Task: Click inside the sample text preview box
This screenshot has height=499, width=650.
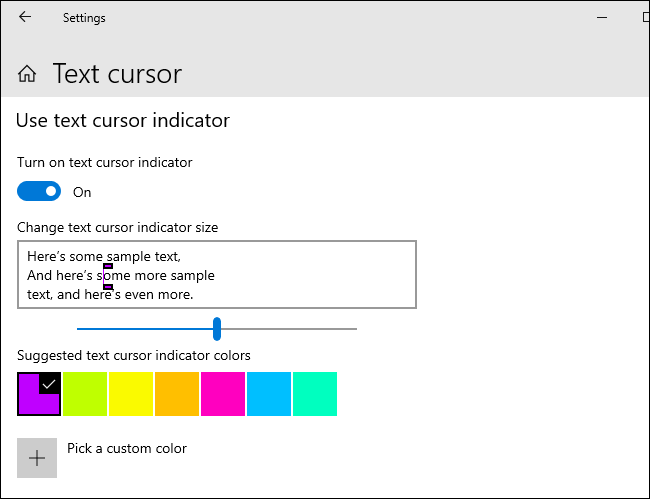Action: click(x=300, y=274)
